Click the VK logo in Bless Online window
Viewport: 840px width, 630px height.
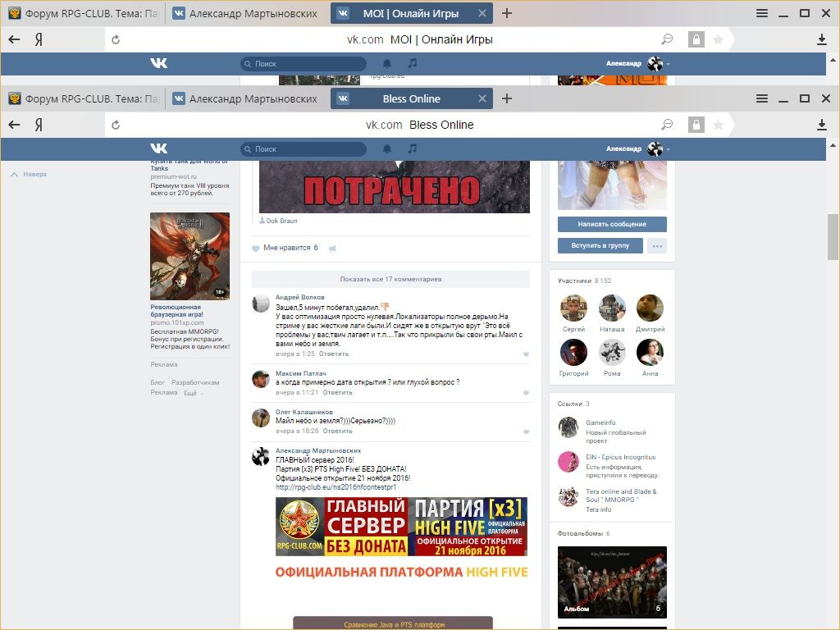click(x=158, y=148)
